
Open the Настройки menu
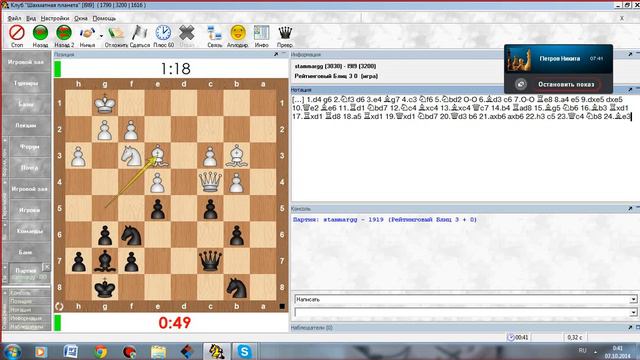click(55, 18)
